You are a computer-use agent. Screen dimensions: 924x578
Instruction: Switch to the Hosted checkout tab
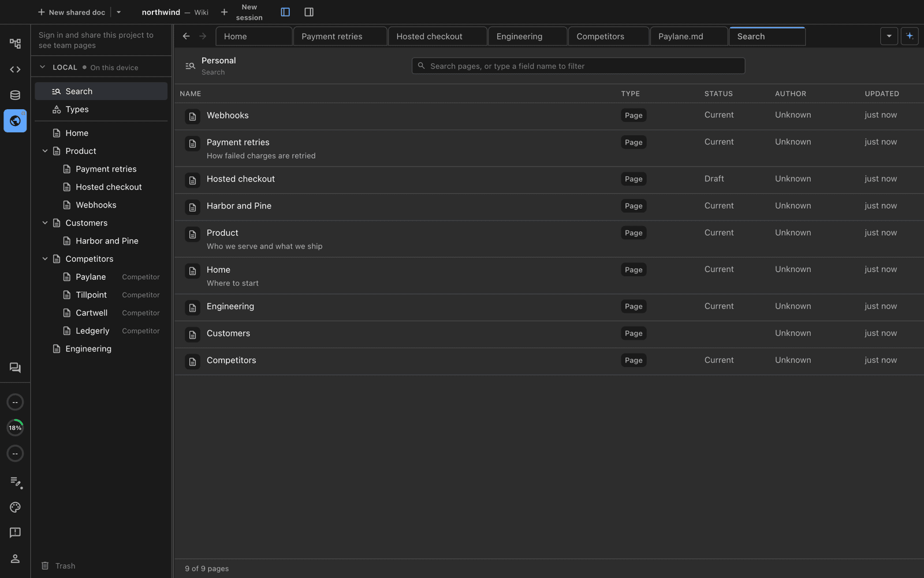pos(437,36)
